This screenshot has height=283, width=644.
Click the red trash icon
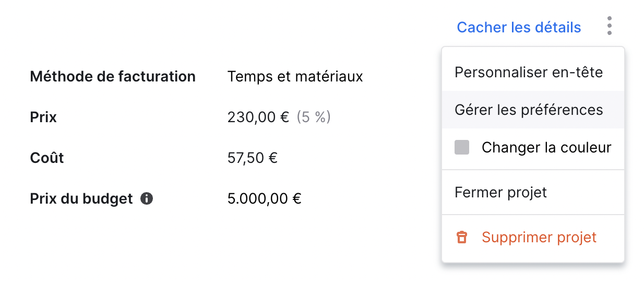pyautogui.click(x=462, y=238)
